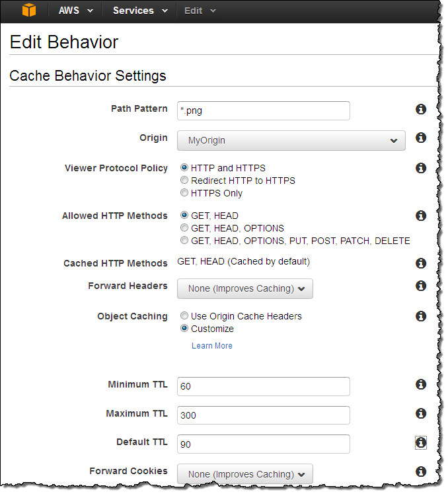Click info icon beside Path Pattern
Image resolution: width=448 pixels, height=494 pixels.
click(x=421, y=109)
